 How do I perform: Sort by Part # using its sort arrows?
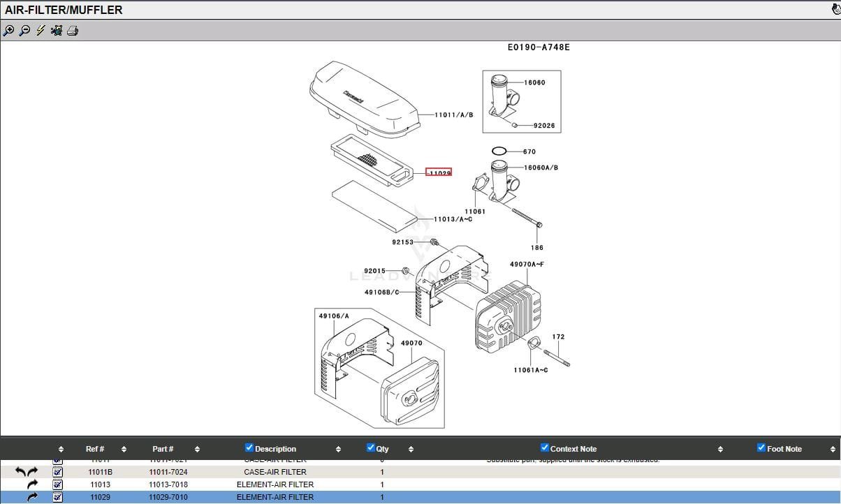click(197, 449)
